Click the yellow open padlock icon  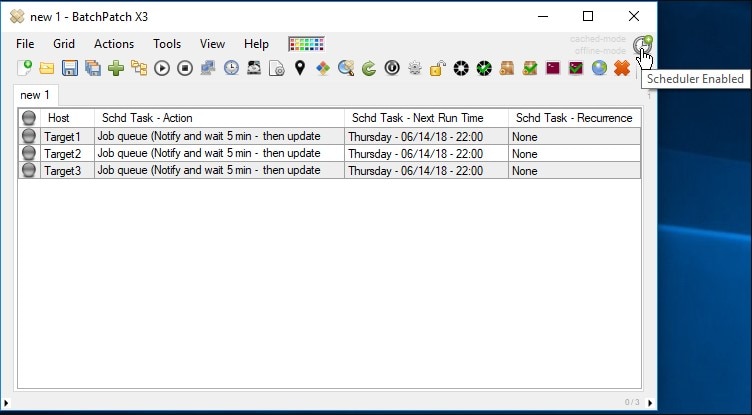click(437, 68)
